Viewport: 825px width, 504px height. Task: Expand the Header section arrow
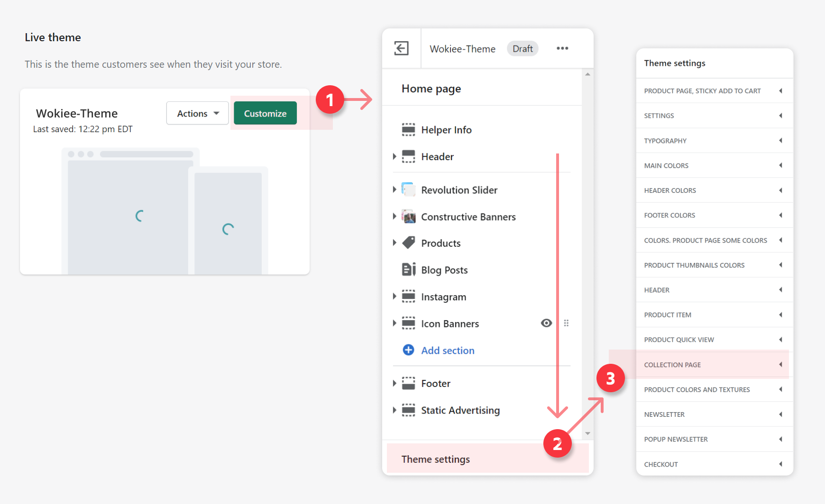pos(394,156)
